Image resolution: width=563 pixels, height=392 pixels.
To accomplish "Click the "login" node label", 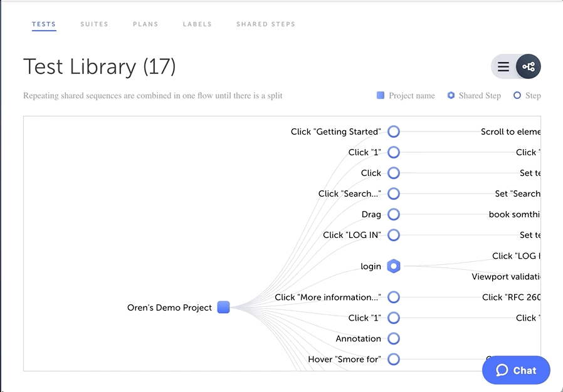I will click(x=371, y=267).
